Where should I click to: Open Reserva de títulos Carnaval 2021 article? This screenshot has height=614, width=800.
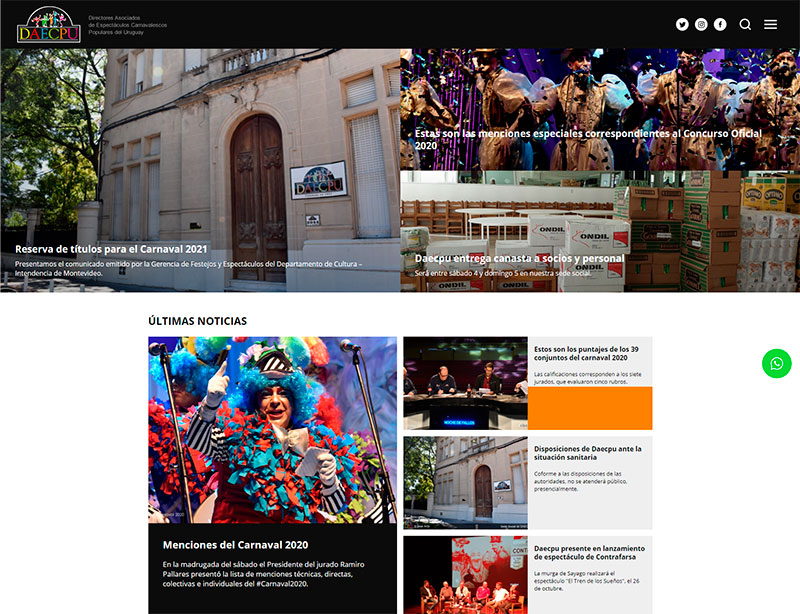(x=111, y=249)
